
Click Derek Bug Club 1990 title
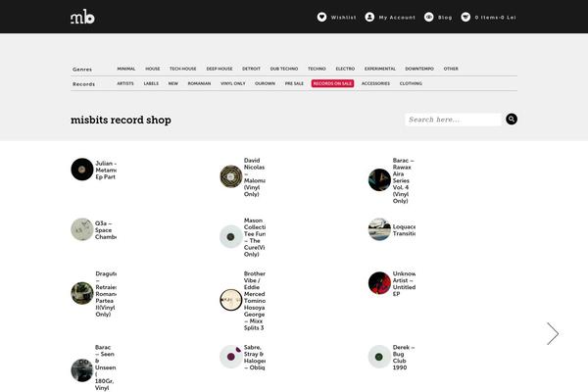404,357
